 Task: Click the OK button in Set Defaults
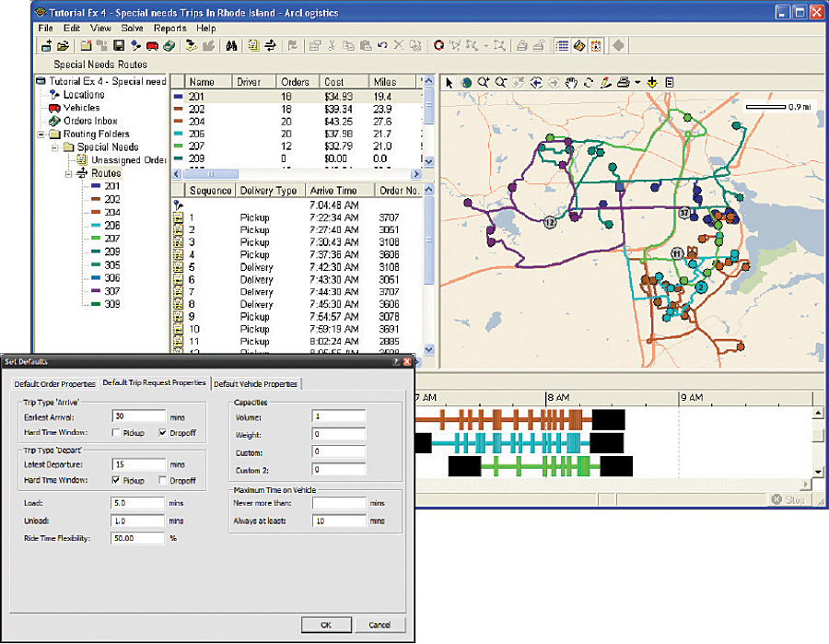click(x=326, y=625)
